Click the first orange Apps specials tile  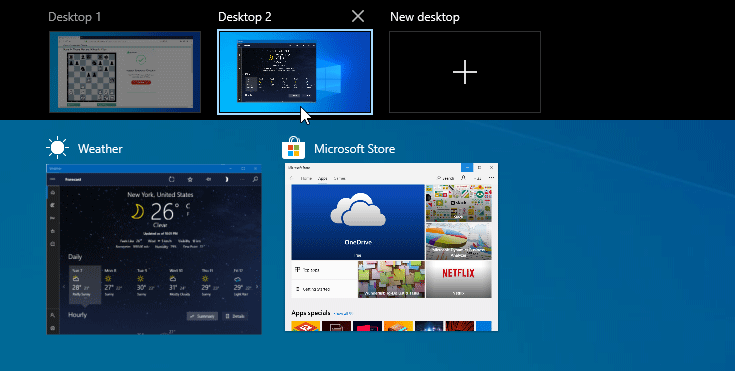point(306,326)
